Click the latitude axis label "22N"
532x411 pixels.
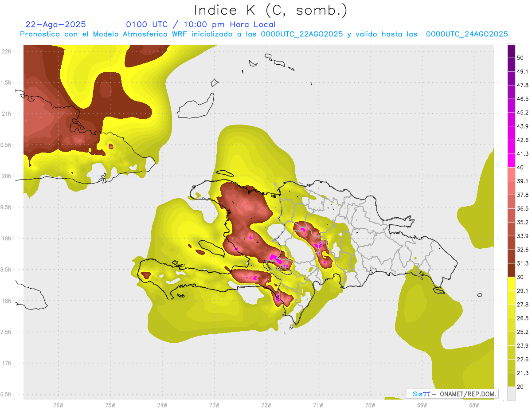point(7,51)
